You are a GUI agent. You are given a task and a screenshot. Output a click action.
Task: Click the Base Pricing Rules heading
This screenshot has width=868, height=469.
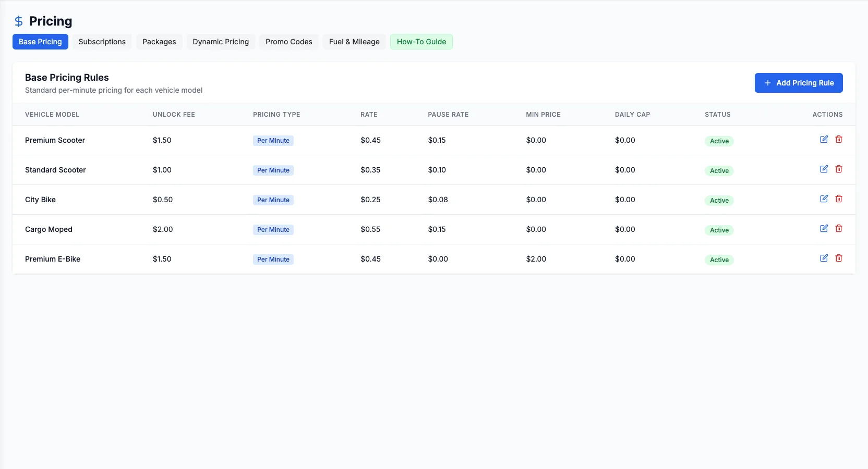coord(67,78)
